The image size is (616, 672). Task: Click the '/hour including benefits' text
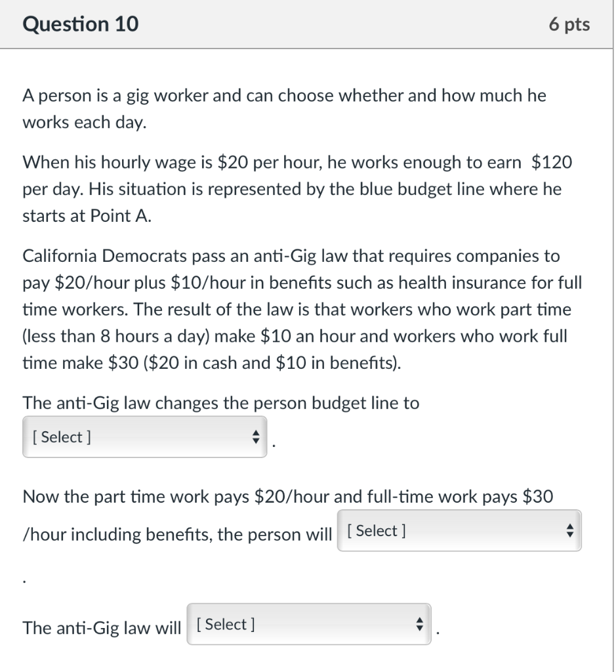coord(118,535)
